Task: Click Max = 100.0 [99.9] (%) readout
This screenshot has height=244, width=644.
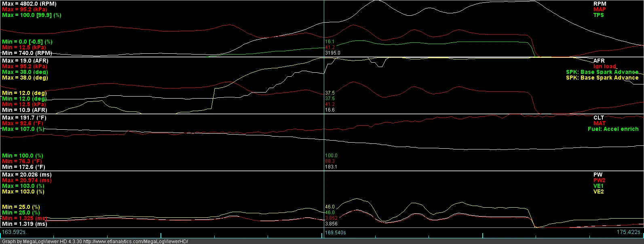Action: point(32,15)
